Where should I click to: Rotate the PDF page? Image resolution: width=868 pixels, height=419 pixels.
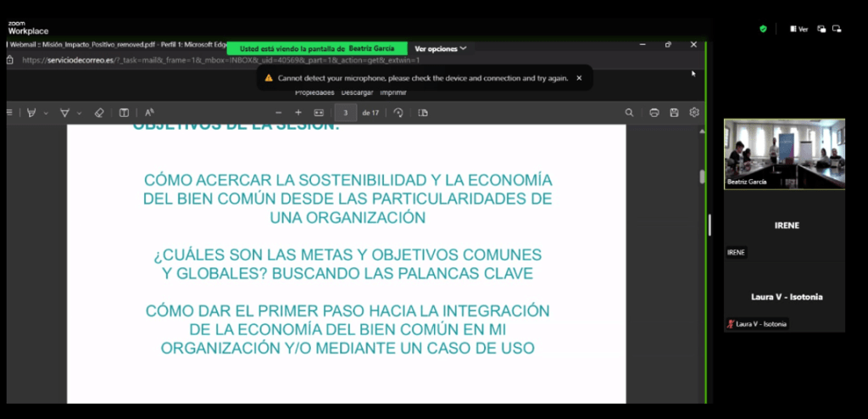click(x=398, y=112)
